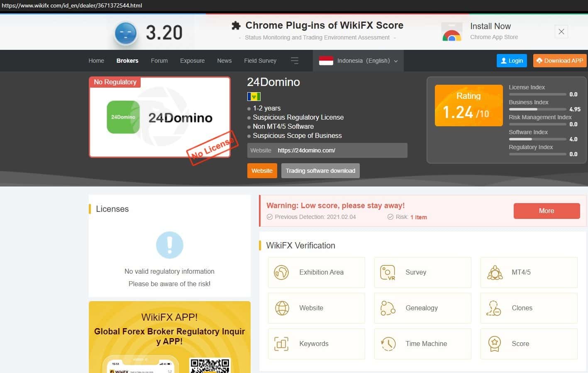Screen dimensions: 588x373
Task: Click the MT4/5 verification icon
Action: [495, 272]
